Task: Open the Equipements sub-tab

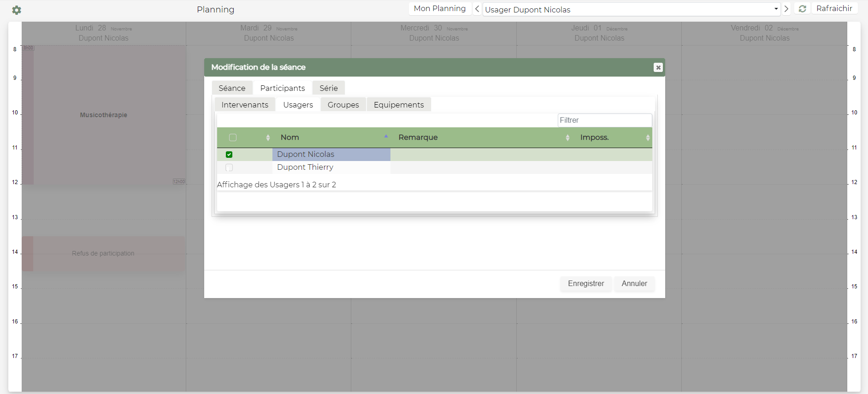Action: [399, 105]
